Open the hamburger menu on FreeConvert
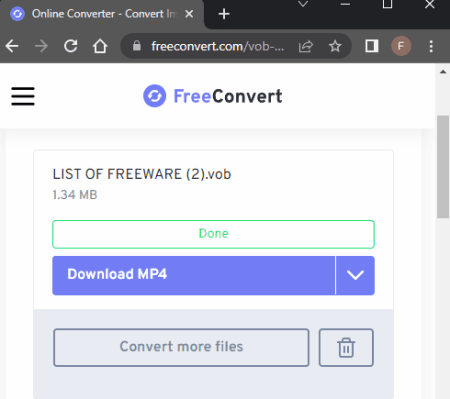 click(x=23, y=96)
